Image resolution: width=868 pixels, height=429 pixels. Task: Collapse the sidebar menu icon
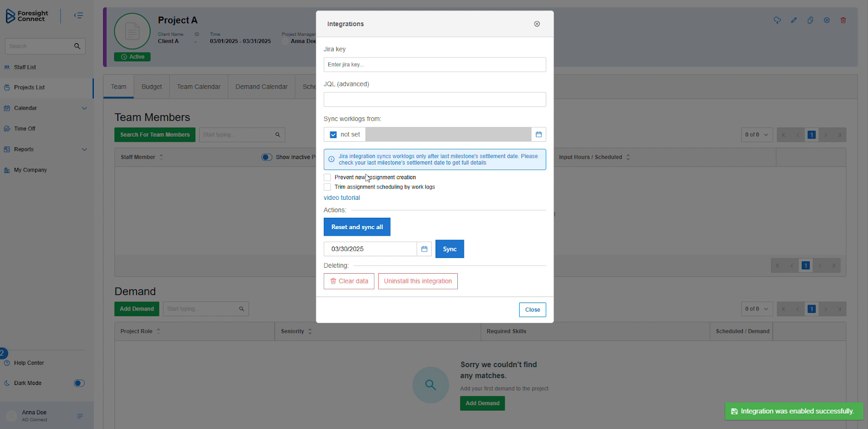(x=79, y=15)
